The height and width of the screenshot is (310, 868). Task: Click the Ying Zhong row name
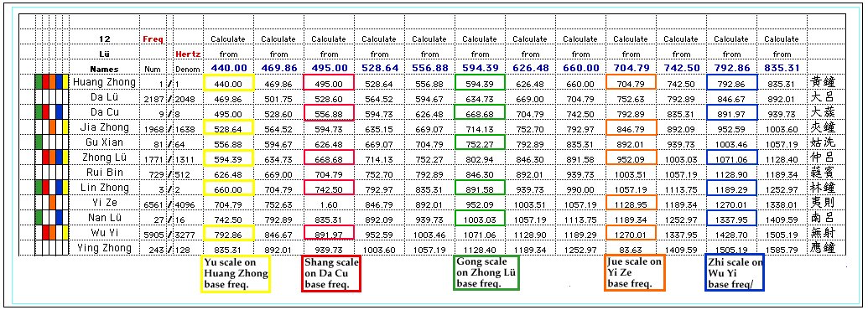coord(105,247)
